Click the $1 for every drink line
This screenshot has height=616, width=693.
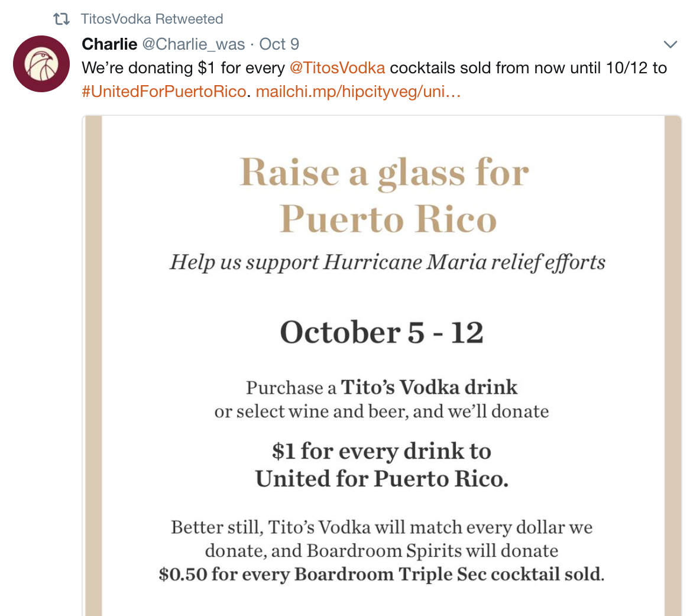pos(381,451)
